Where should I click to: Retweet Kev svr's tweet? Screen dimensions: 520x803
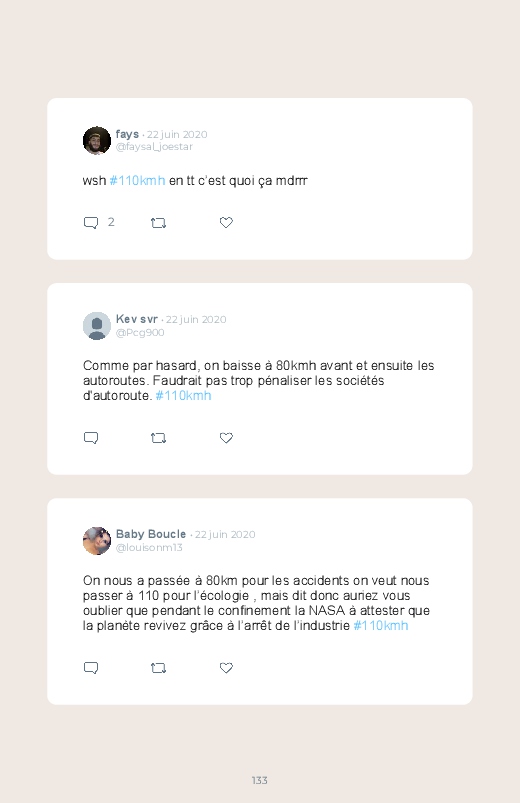tap(158, 438)
